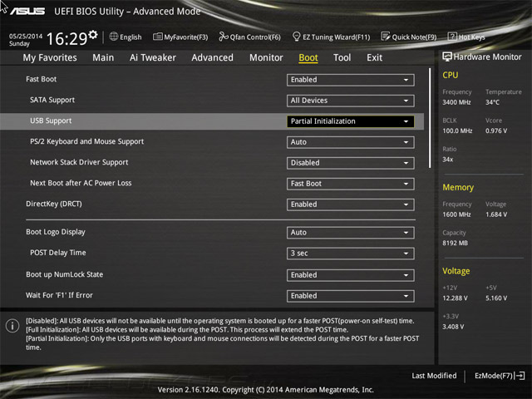Click the 16:29 clock display
Image resolution: width=532 pixels, height=399 pixels.
pyautogui.click(x=66, y=39)
